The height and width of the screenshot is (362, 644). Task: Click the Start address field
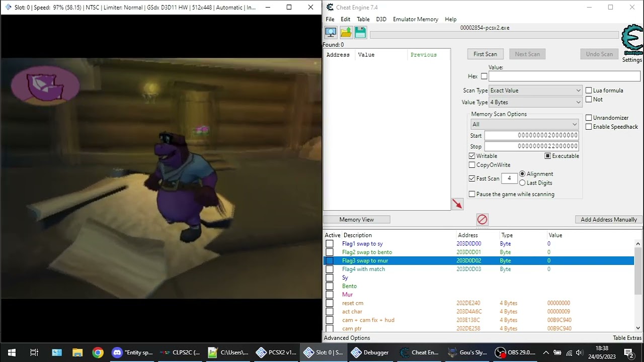tap(531, 135)
